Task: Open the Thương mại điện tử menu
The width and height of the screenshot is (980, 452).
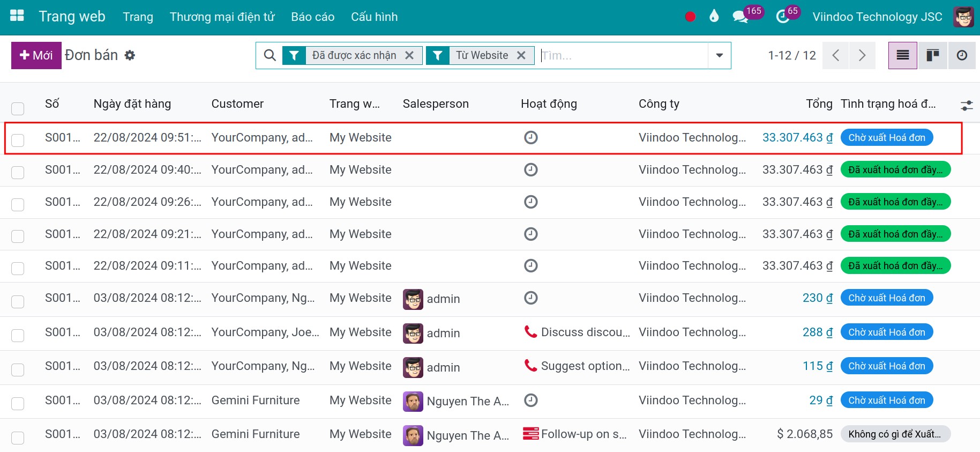Action: [x=222, y=17]
